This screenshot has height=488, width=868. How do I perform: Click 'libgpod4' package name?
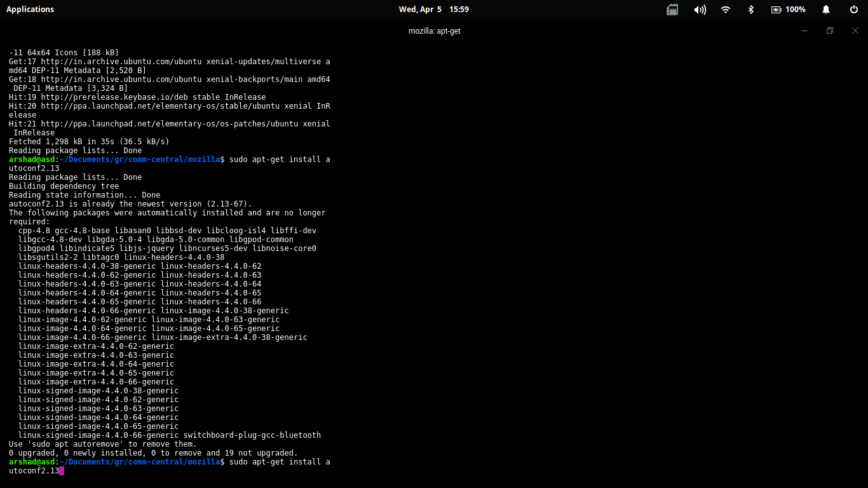(37, 248)
